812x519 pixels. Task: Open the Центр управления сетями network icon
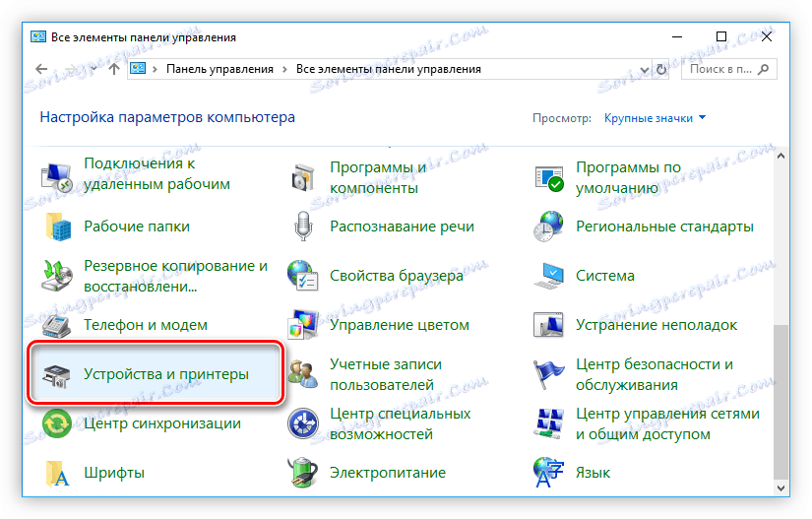point(549,423)
